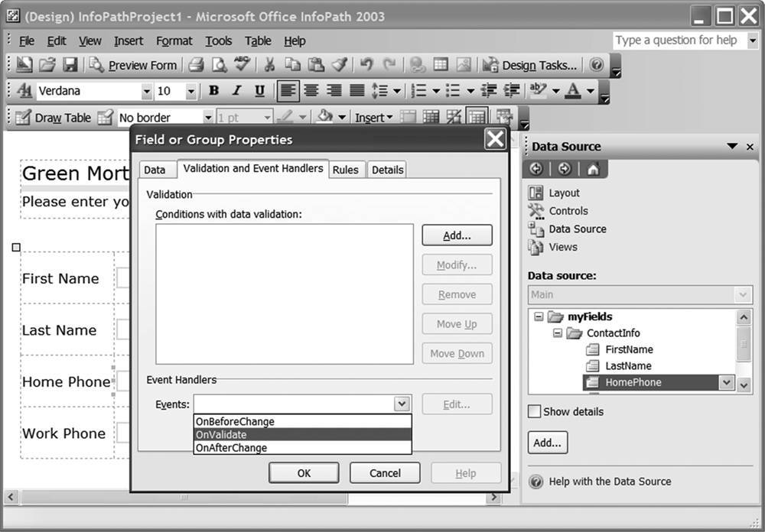Apply Center alignment

pyautogui.click(x=311, y=91)
